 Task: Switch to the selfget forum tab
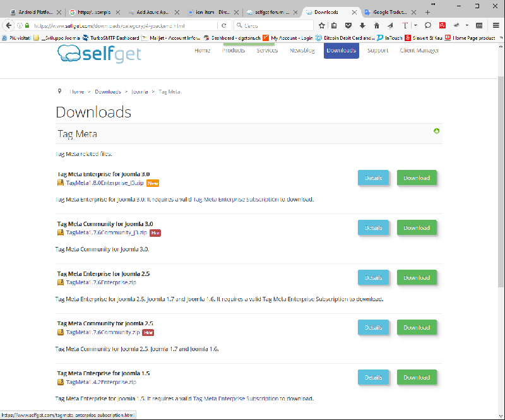point(272,12)
